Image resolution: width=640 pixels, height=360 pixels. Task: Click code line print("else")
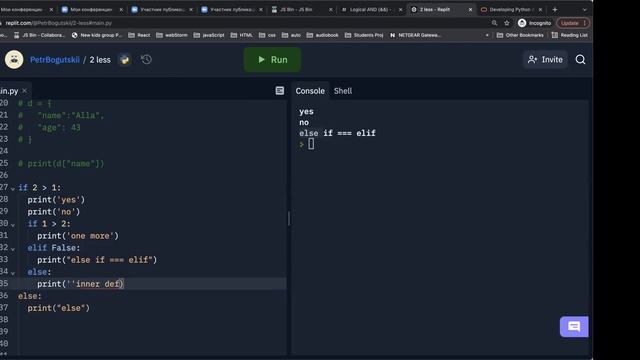[58, 308]
